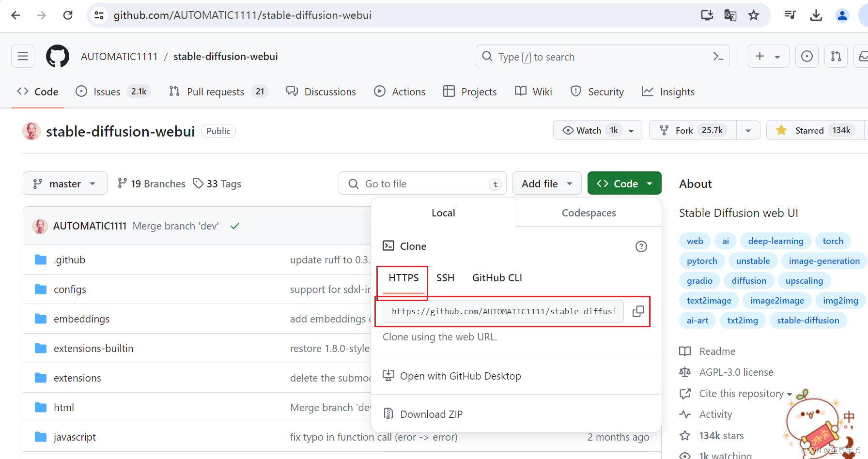This screenshot has height=459, width=868.
Task: Copy the HTTPS clone URL to clipboard
Action: (x=638, y=311)
